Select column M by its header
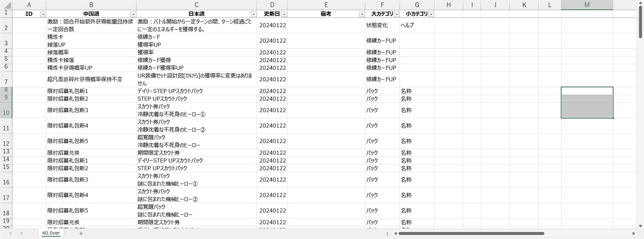This screenshot has height=239, width=644. click(x=587, y=5)
